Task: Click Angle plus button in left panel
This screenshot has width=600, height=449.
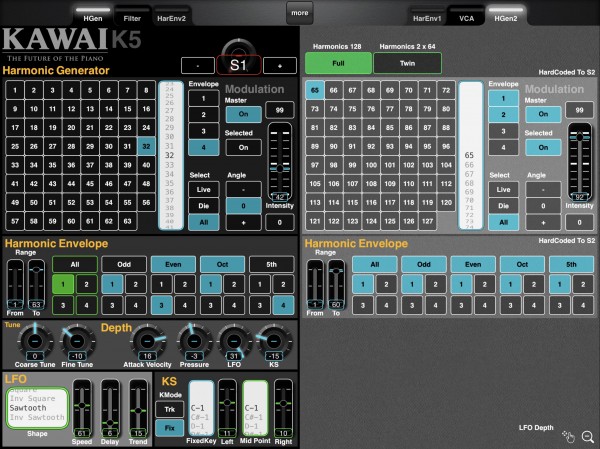Action: pyautogui.click(x=243, y=222)
